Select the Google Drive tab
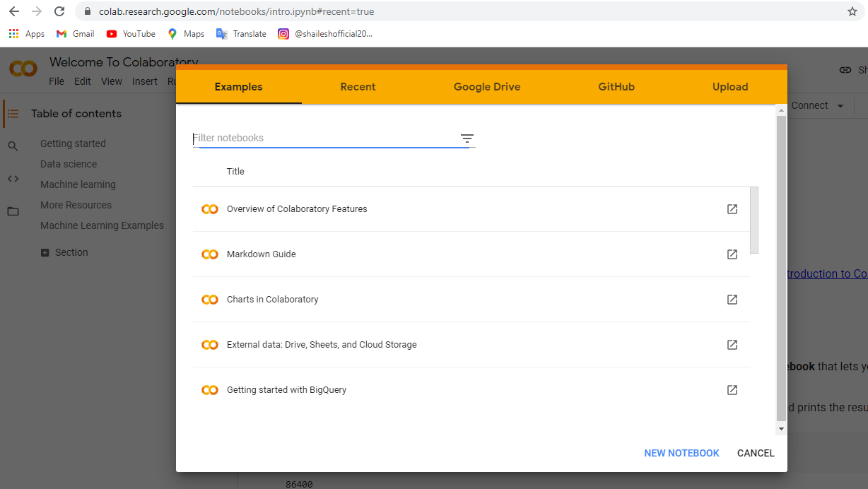868x489 pixels. click(487, 87)
